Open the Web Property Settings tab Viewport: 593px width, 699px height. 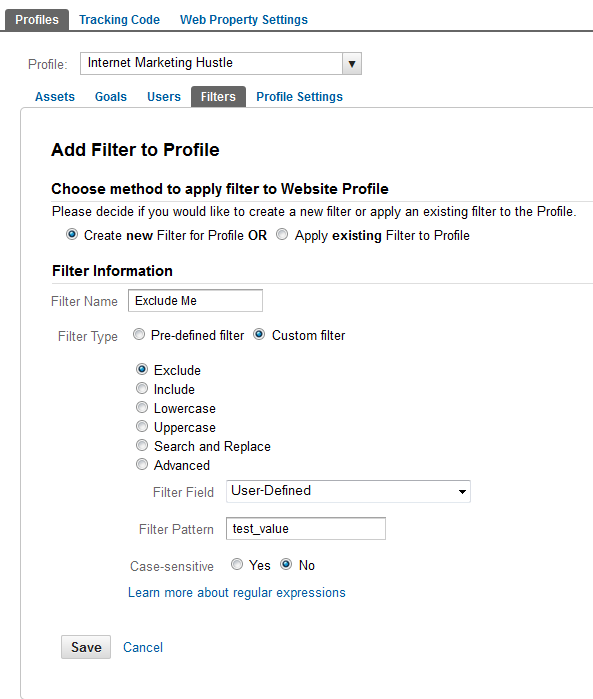point(244,20)
